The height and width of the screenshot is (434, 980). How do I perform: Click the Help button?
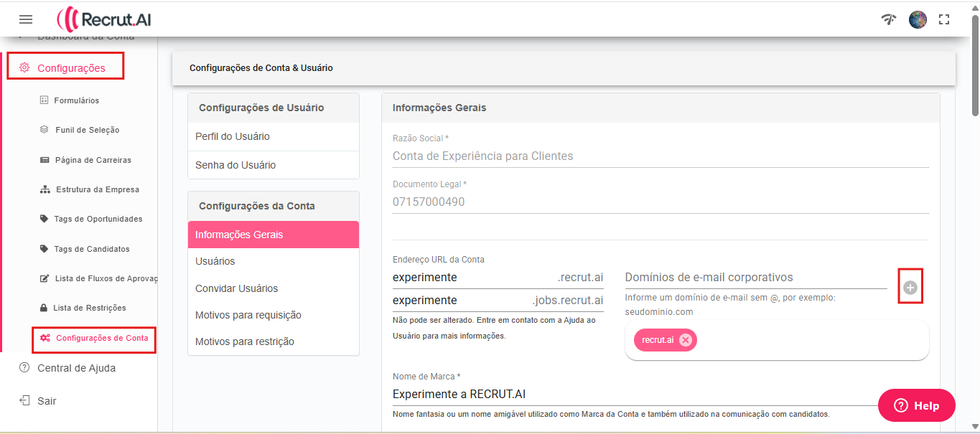coord(916,405)
